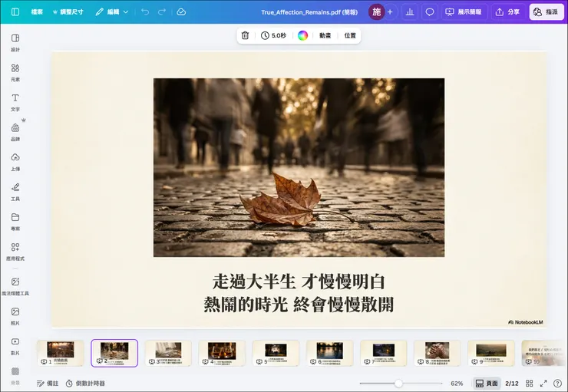Viewport: 568px width, 392px height.
Task: Delete page using trash icon
Action: (246, 35)
